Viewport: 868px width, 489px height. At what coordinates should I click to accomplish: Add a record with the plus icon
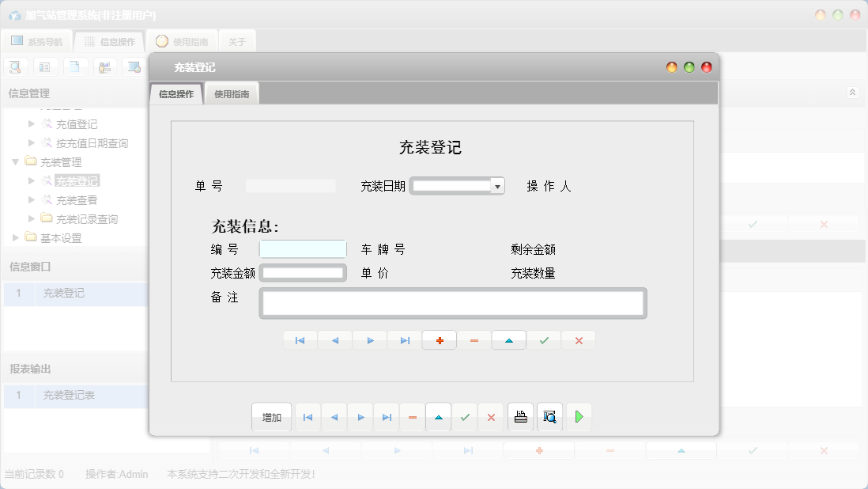(x=439, y=339)
